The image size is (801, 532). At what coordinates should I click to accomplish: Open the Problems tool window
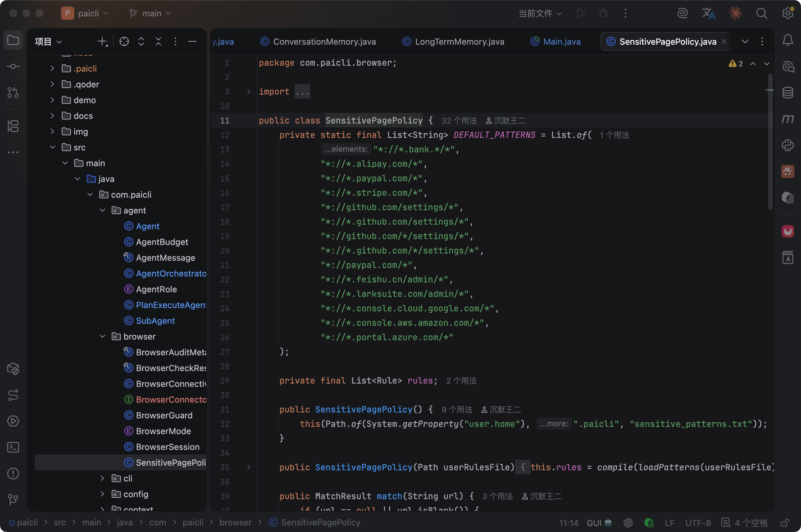coord(13,473)
